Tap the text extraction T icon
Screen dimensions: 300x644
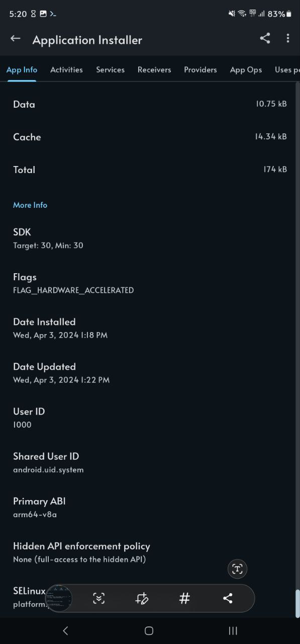click(238, 569)
